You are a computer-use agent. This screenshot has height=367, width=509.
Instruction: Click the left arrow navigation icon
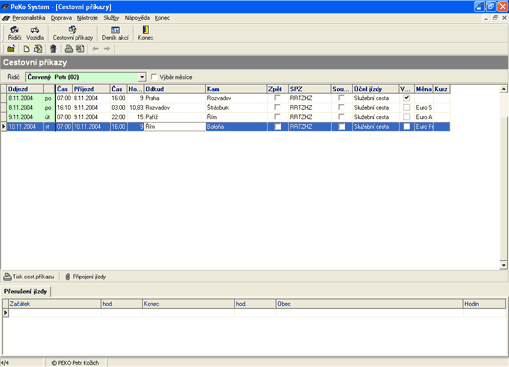96,49
